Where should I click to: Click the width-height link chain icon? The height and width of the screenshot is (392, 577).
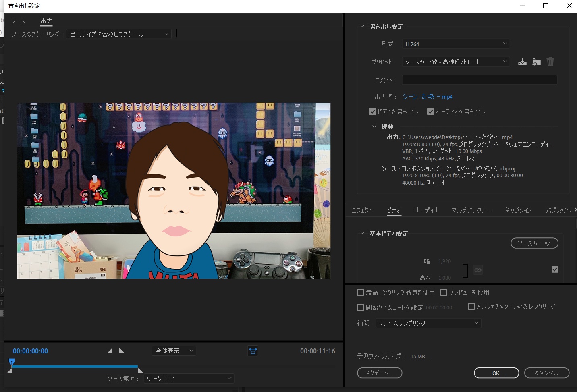click(x=478, y=270)
